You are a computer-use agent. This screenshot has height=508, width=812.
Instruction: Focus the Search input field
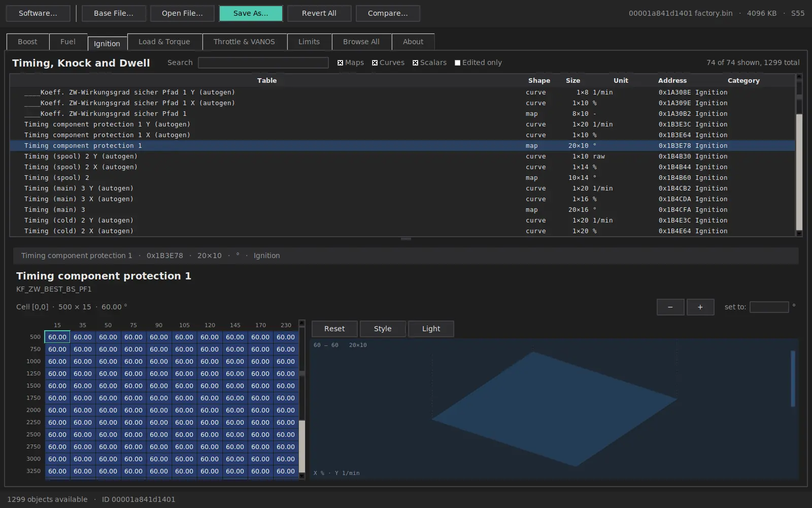click(x=263, y=62)
